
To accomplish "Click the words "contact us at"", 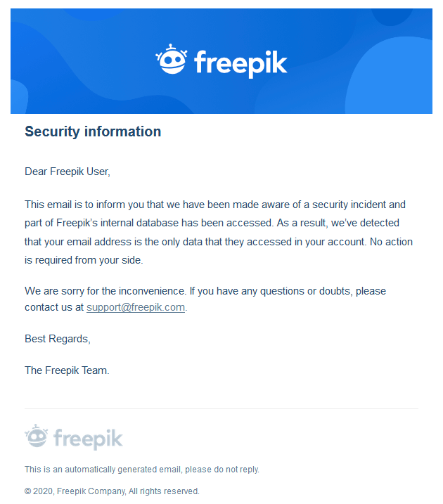I will coord(54,307).
